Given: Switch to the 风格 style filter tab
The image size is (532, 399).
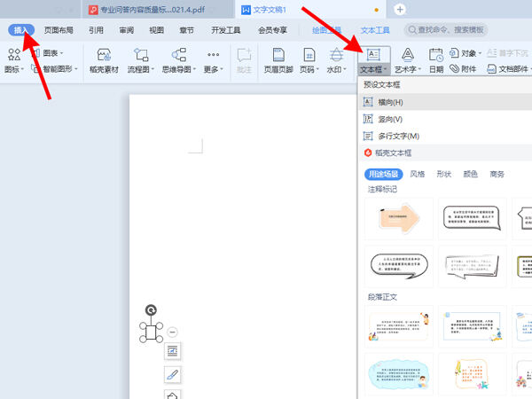Looking at the screenshot, I should point(417,174).
